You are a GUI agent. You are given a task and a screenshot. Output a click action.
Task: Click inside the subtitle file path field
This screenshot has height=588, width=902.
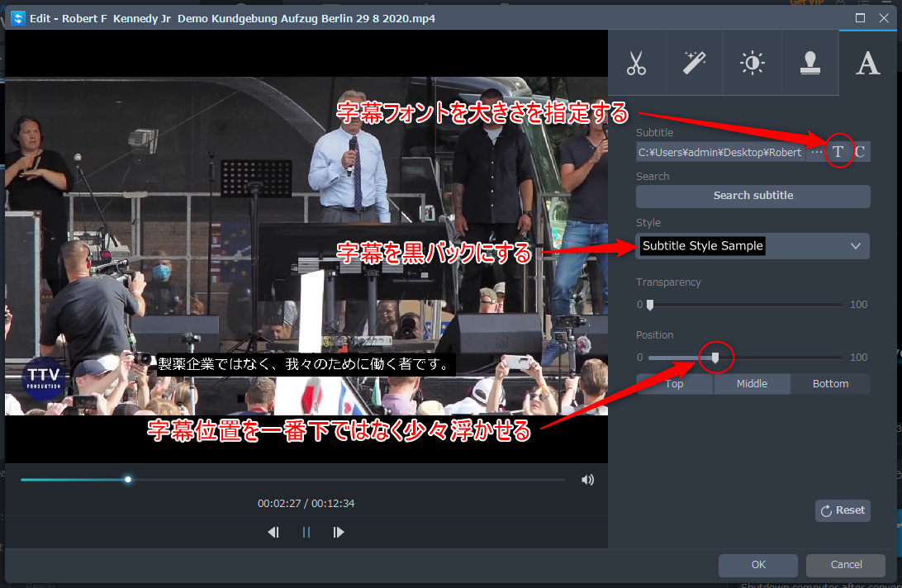(719, 152)
